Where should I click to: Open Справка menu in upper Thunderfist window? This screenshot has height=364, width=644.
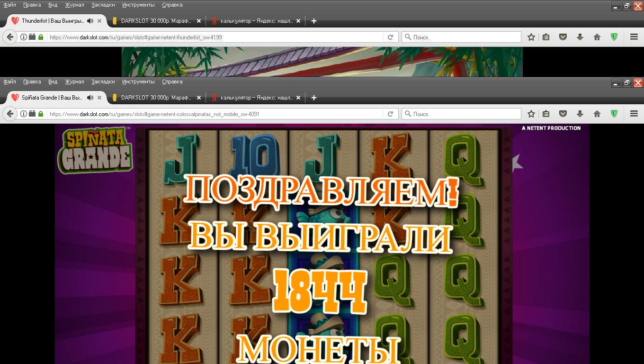pyautogui.click(x=172, y=5)
